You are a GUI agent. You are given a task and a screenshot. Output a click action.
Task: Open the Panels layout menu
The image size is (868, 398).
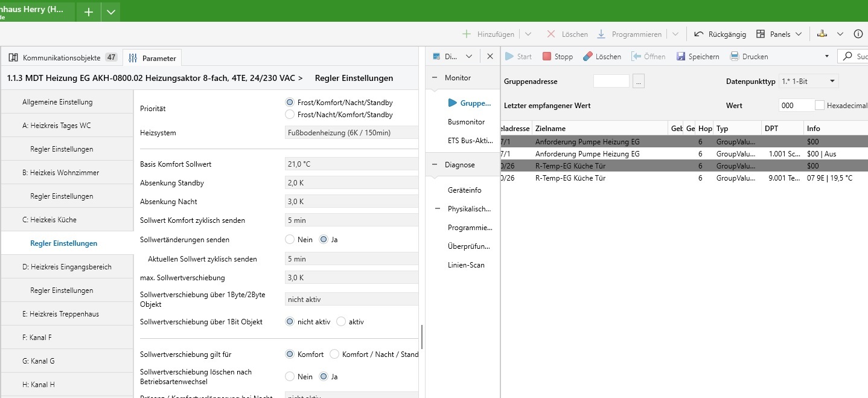pyautogui.click(x=779, y=34)
